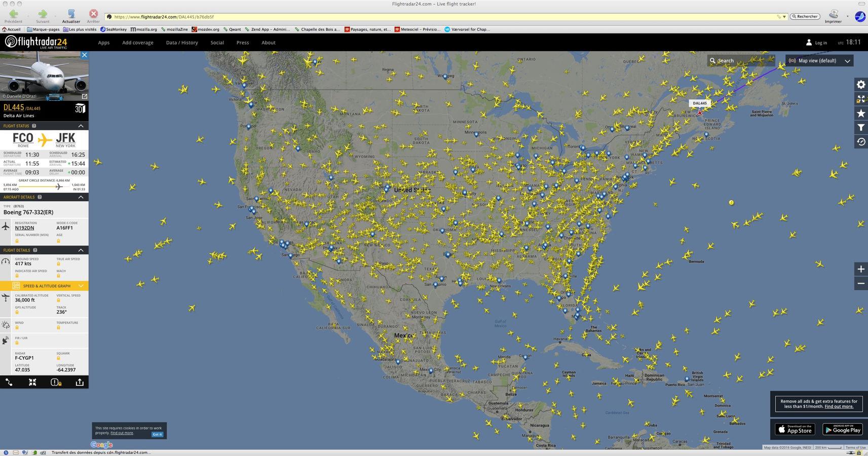Image resolution: width=868 pixels, height=456 pixels.
Task: Click the Got it cookie button
Action: point(157,434)
